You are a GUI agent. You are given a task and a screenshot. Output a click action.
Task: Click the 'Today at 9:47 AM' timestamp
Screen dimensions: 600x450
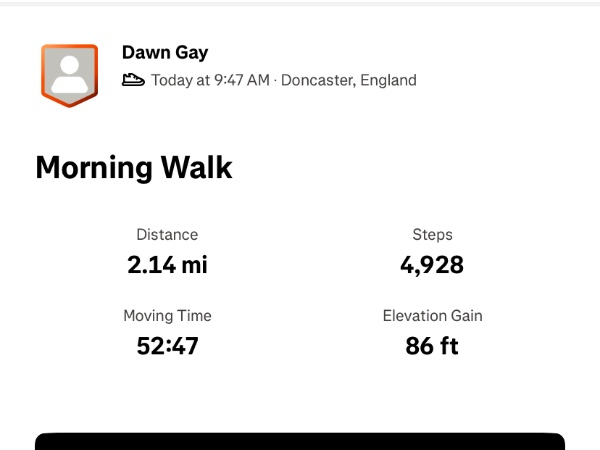(x=210, y=80)
